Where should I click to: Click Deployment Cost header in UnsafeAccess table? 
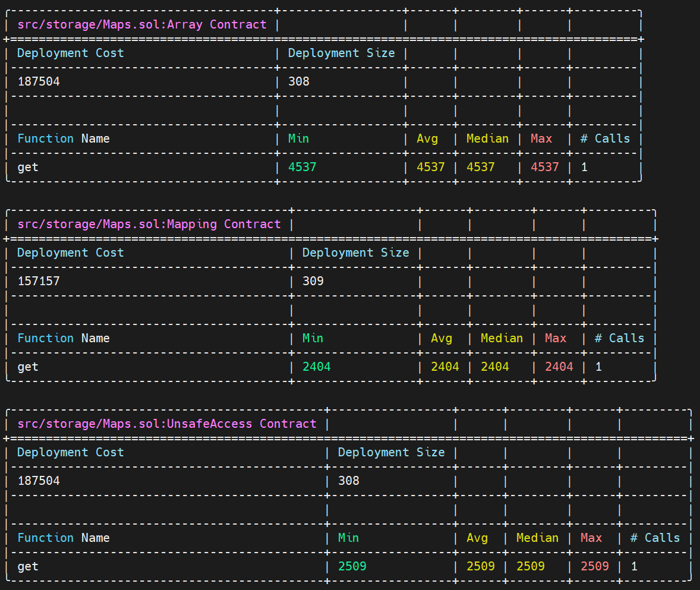pyautogui.click(x=71, y=452)
